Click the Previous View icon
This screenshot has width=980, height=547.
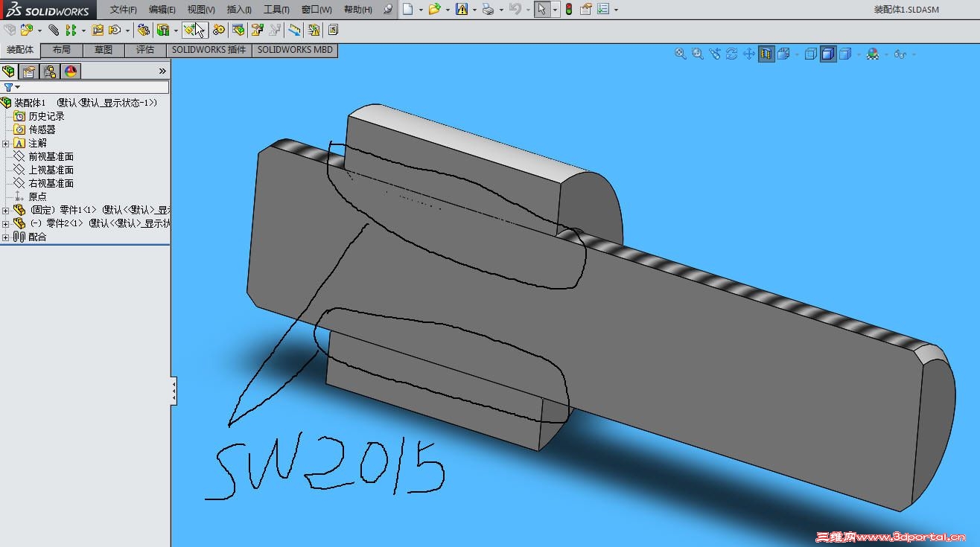tap(715, 54)
